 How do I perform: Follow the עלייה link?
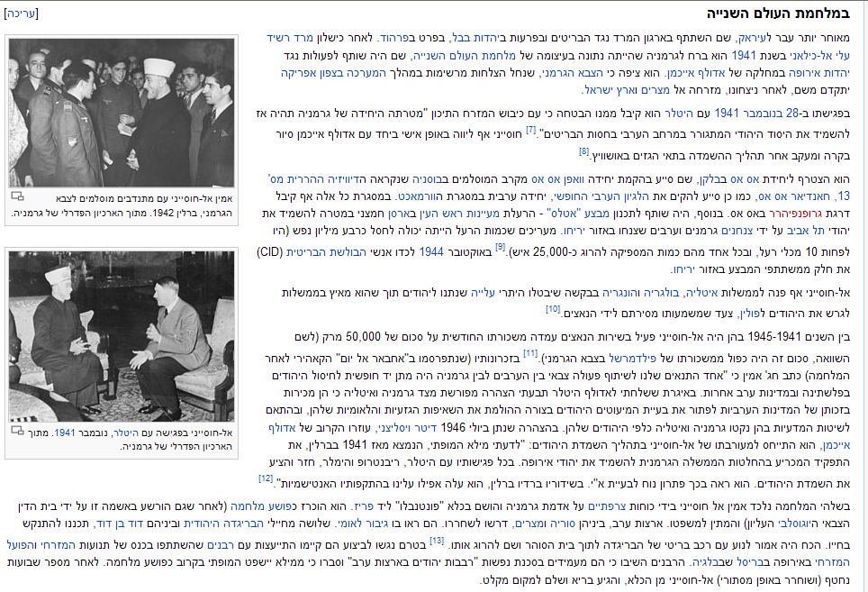(483, 293)
